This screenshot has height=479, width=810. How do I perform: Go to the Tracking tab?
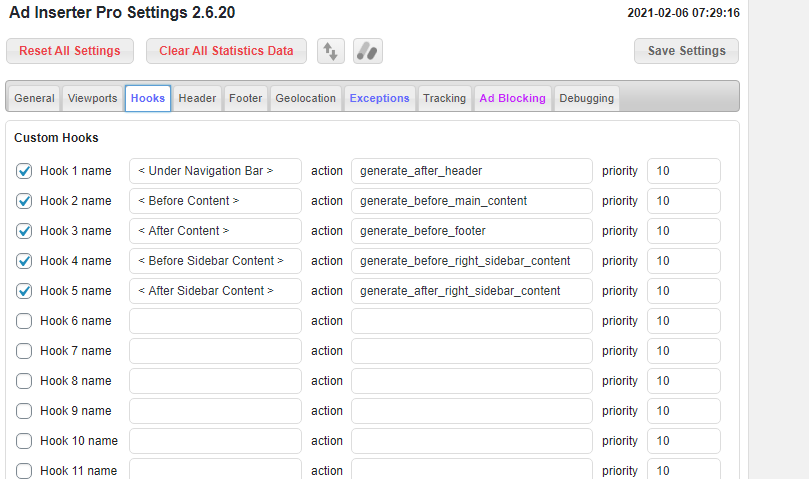(444, 98)
